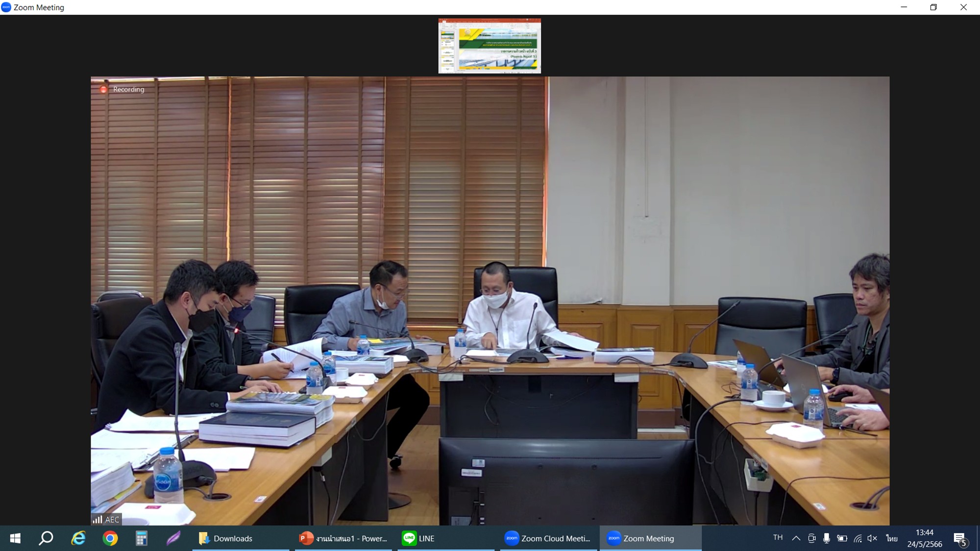Click the tray microphone icon
The image size is (980, 551).
click(x=827, y=538)
